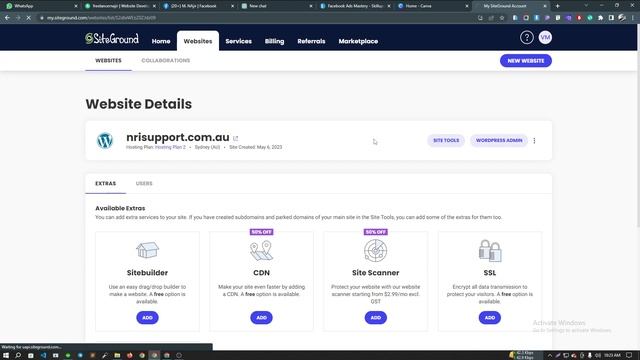
Task: Open Windows taskbar search
Action: [x=18, y=356]
